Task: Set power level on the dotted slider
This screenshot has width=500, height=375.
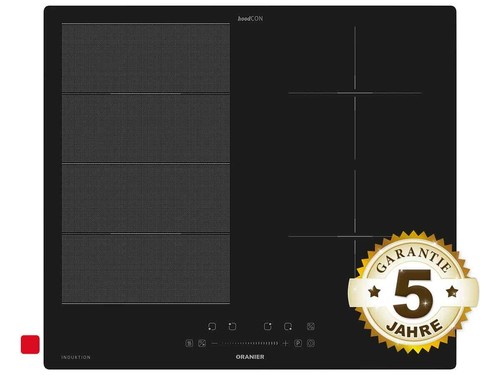Action: (x=250, y=343)
